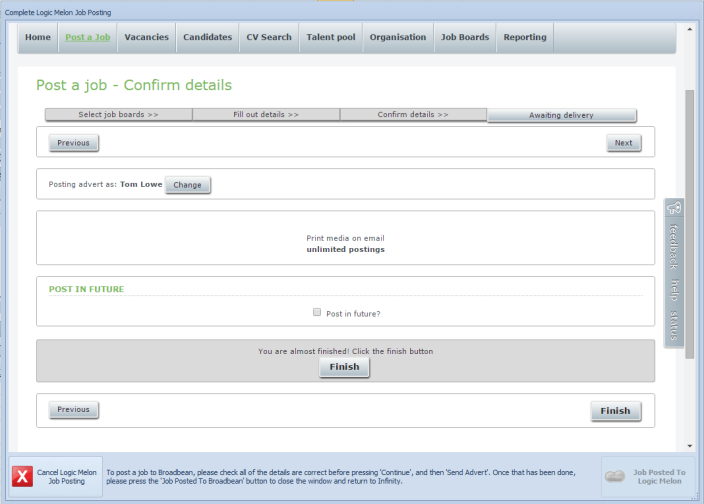704x504 pixels.
Task: Open the Organisation menu
Action: pos(398,37)
